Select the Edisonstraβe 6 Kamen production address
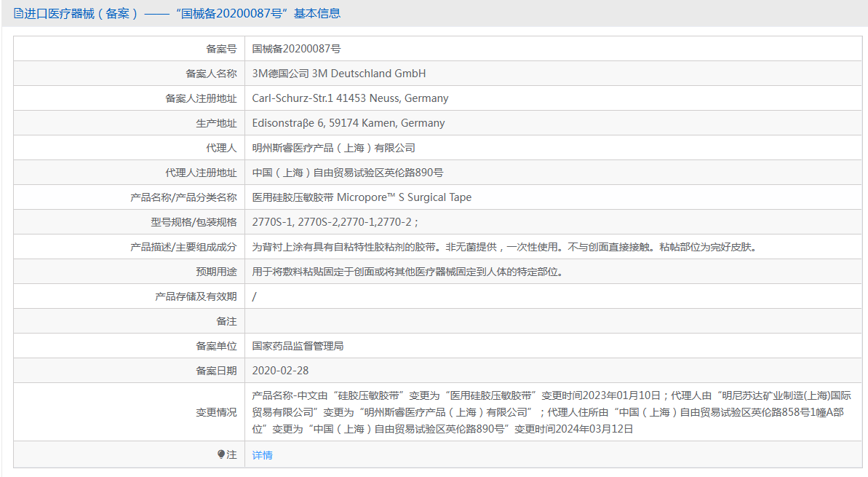 349,123
